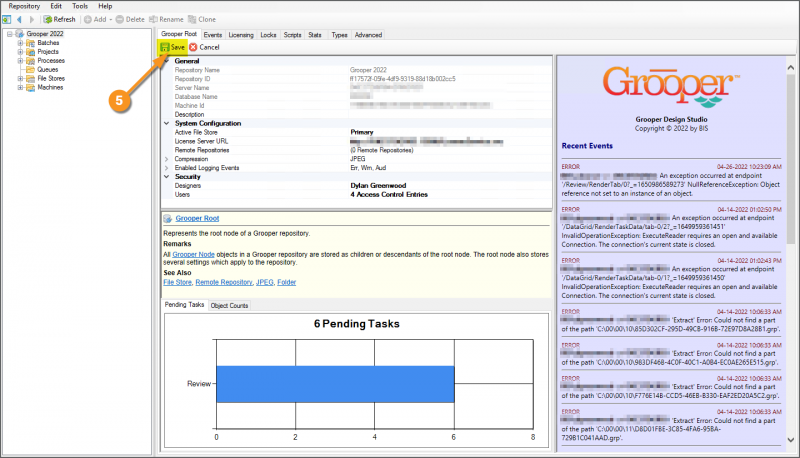
Task: Select the Queues folder in tree
Action: pos(48,70)
